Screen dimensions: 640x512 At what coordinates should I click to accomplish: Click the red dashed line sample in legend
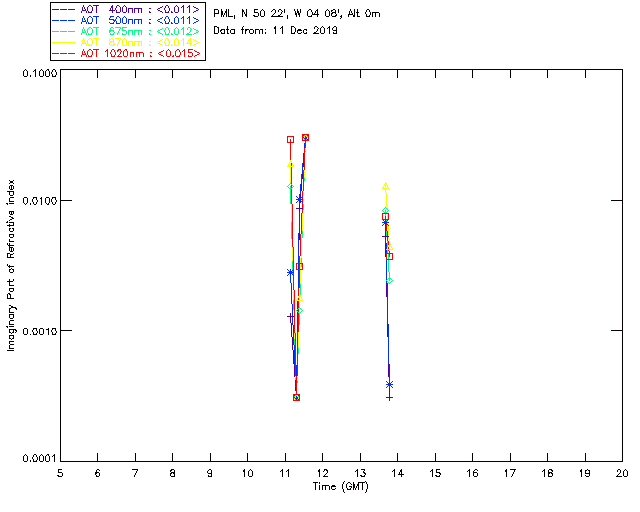(x=64, y=53)
